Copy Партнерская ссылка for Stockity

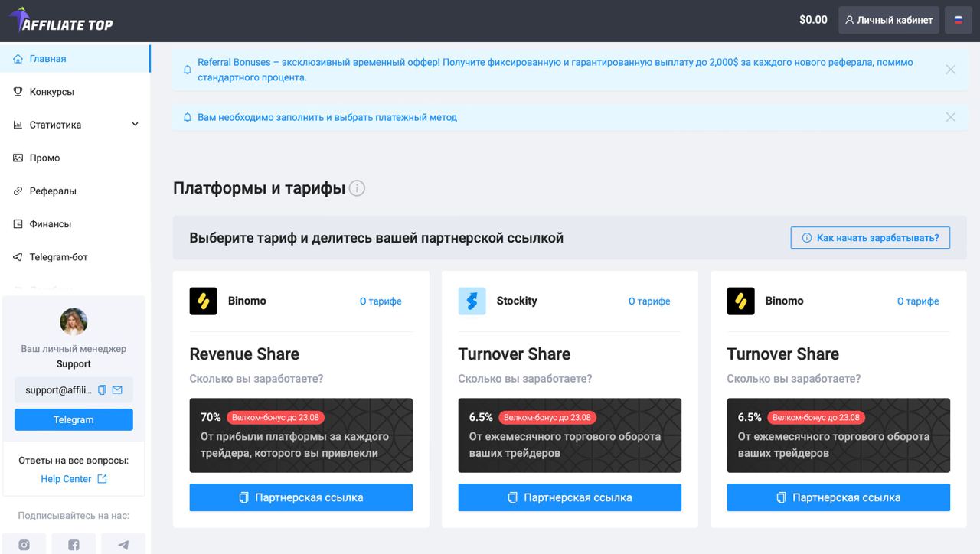(x=570, y=497)
